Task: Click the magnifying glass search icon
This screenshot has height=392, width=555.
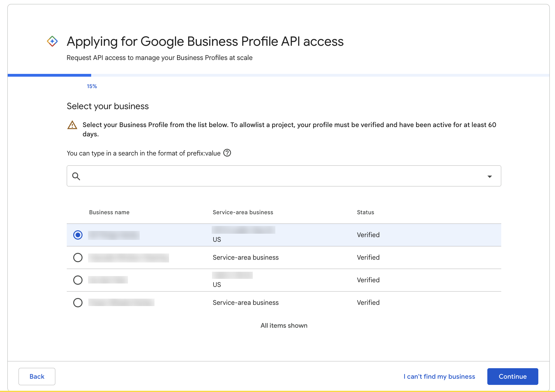Action: pos(76,176)
